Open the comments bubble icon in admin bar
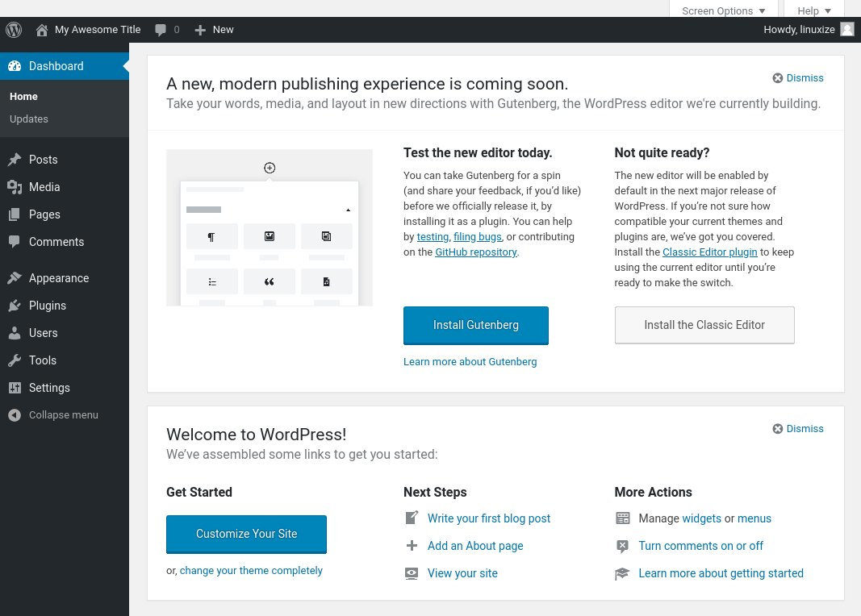861x616 pixels. coord(161,30)
